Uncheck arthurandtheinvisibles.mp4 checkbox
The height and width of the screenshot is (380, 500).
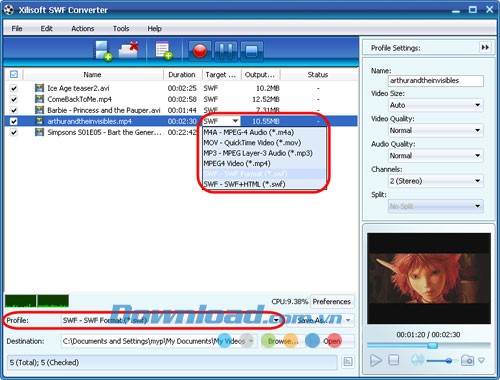(x=14, y=121)
